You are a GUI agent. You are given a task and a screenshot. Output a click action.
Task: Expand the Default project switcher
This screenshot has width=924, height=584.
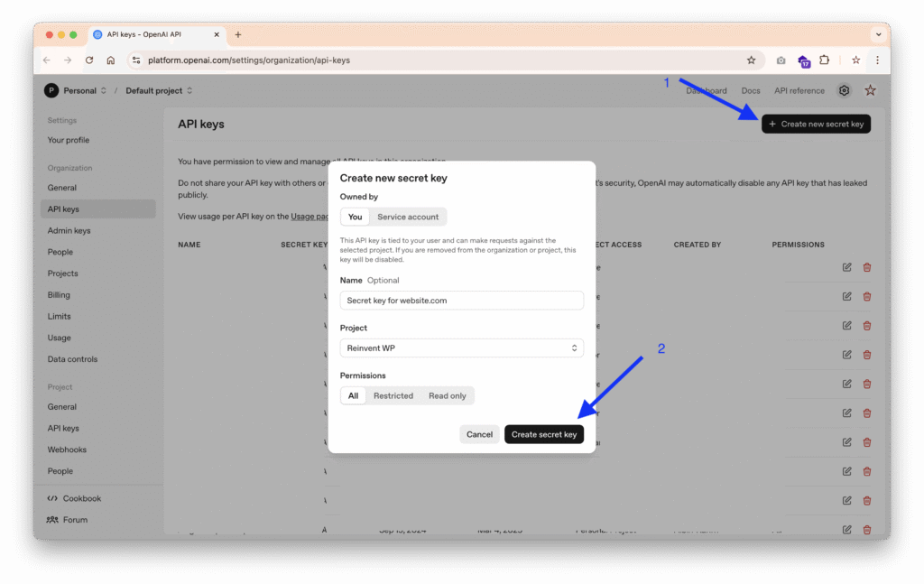[x=159, y=90]
